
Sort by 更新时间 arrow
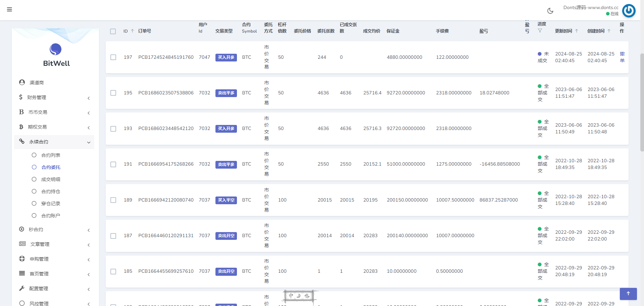[577, 31]
